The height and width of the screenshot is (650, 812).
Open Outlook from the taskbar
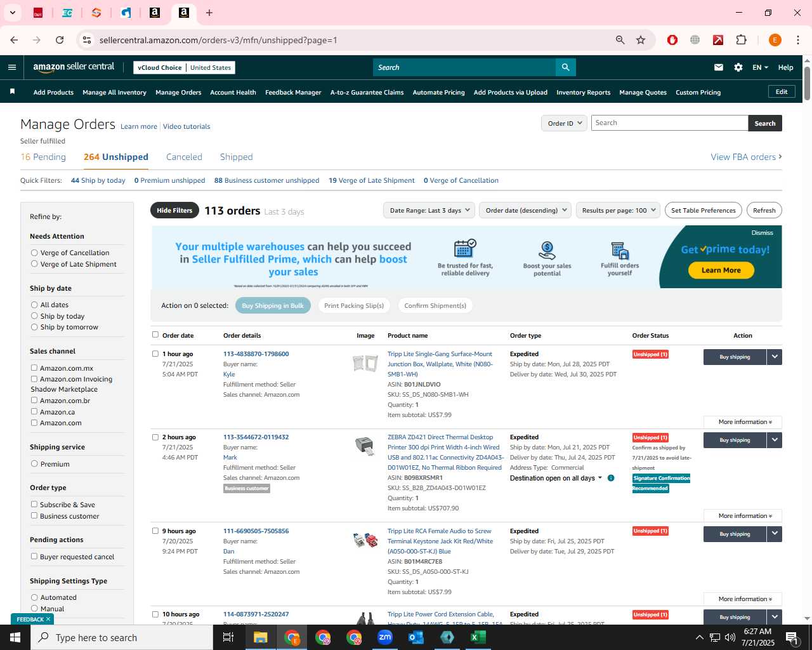[416, 637]
